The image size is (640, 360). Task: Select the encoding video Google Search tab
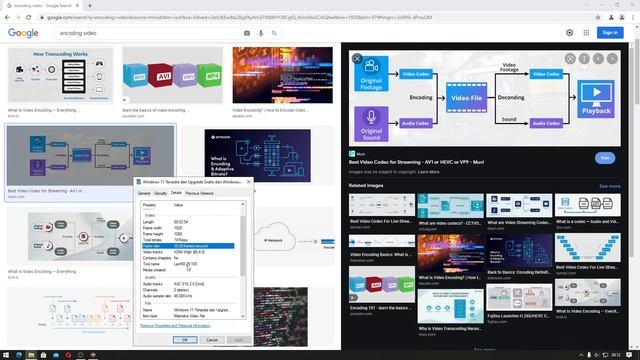[42, 6]
